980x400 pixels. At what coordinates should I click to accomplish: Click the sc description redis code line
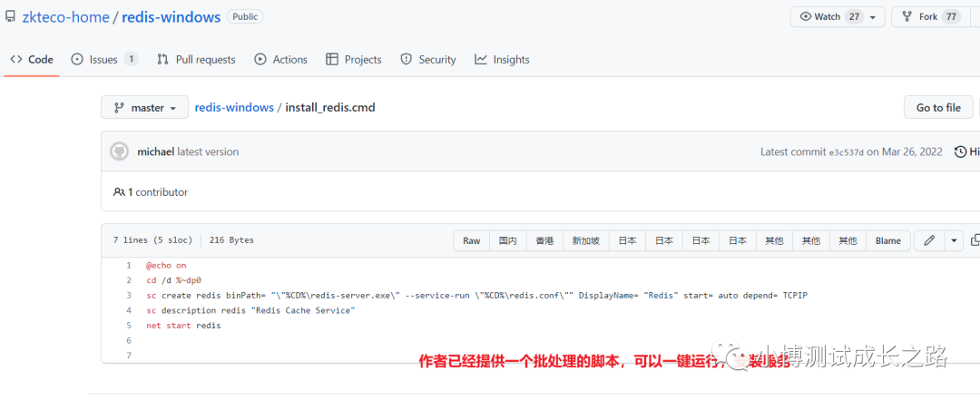250,310
